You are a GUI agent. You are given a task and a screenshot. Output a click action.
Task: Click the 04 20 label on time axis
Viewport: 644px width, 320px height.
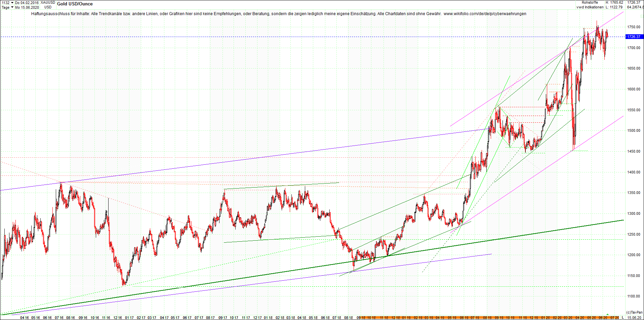(x=580, y=318)
